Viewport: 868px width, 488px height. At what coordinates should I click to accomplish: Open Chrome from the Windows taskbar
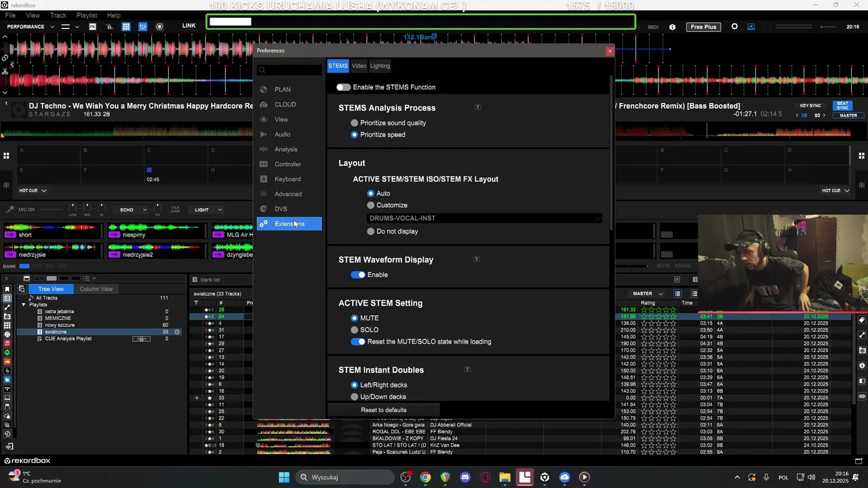[425, 477]
